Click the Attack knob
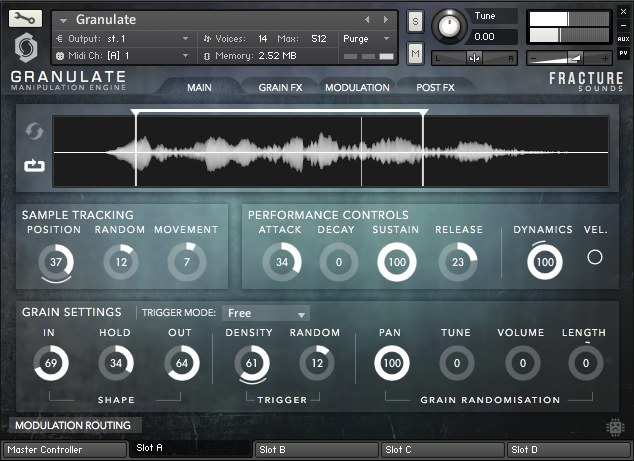The height and width of the screenshot is (461, 634). click(282, 262)
